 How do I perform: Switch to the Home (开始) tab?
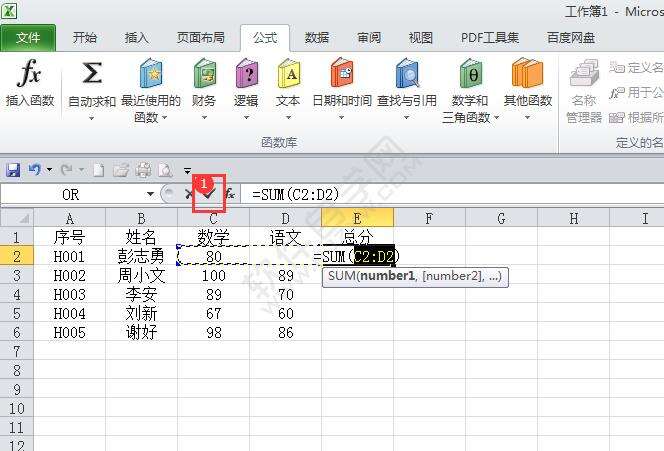coord(85,38)
